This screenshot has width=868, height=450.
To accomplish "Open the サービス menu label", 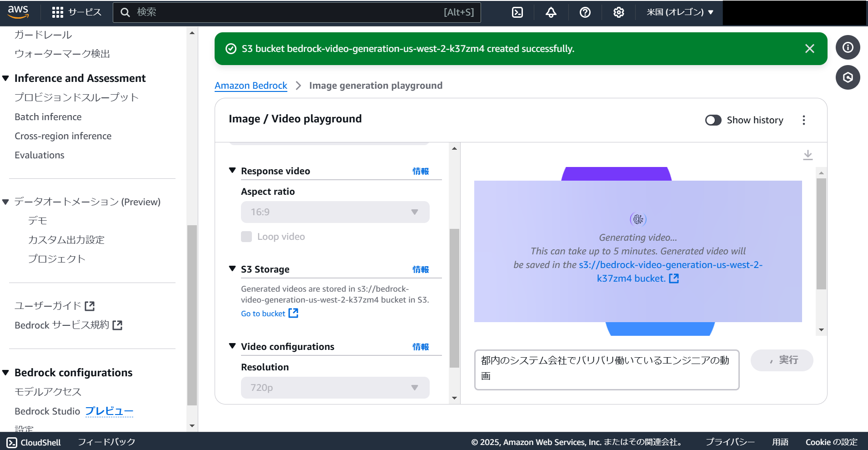I will 85,12.
